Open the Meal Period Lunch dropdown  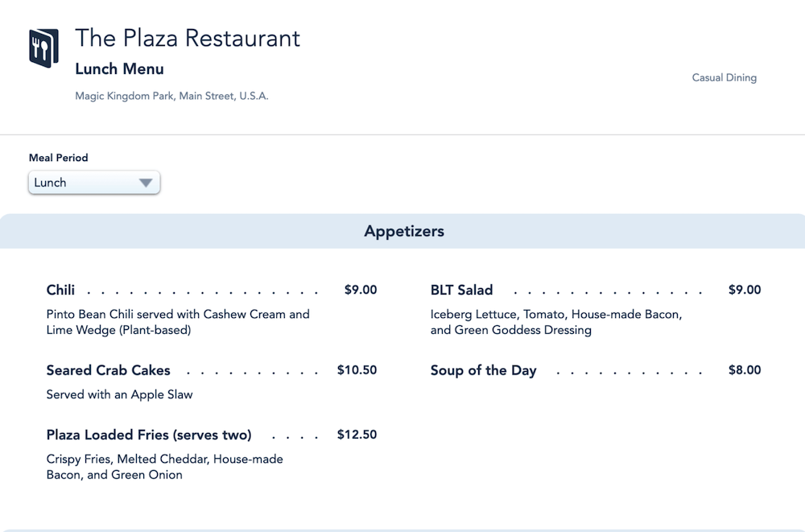coord(94,183)
